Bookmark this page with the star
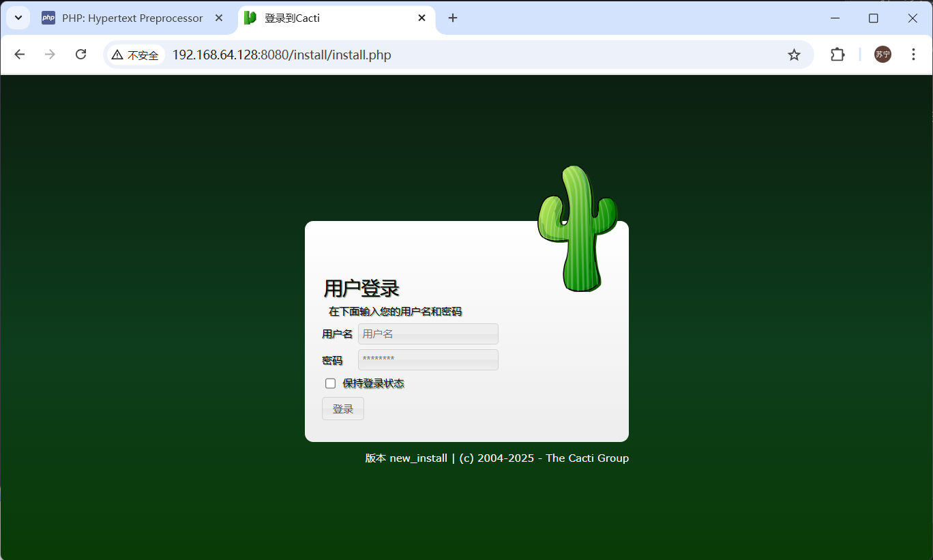This screenshot has width=933, height=560. coord(794,55)
